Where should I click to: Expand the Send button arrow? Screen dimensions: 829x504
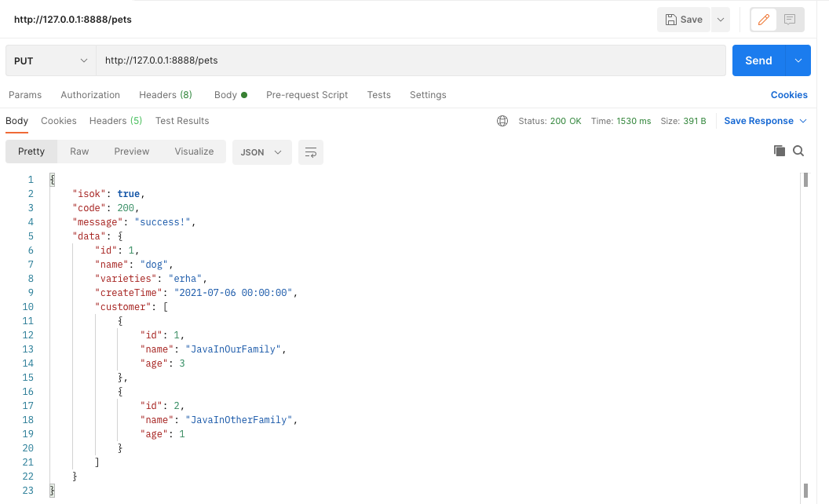(798, 60)
